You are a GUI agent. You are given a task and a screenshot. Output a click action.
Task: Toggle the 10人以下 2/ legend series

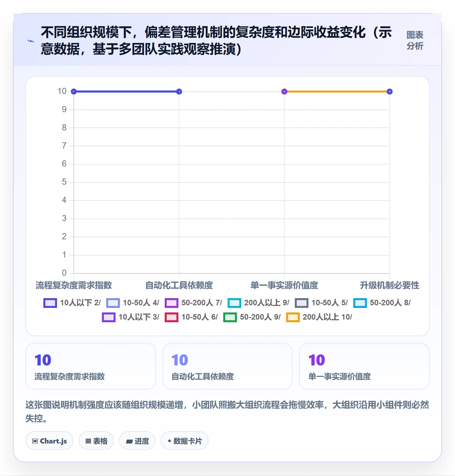click(x=72, y=303)
